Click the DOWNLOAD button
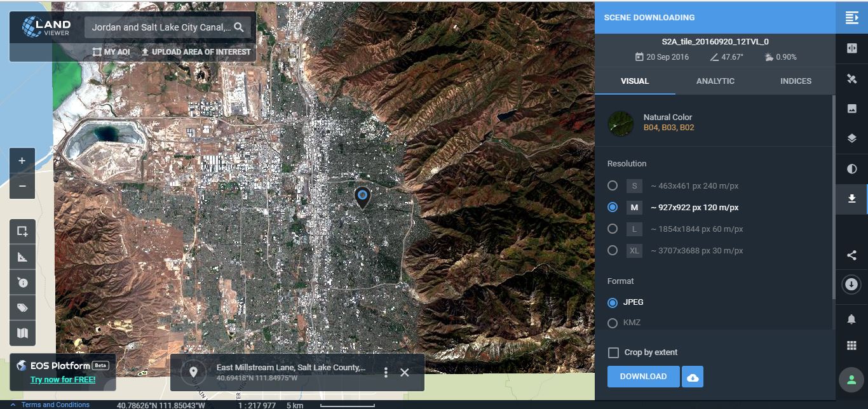The width and height of the screenshot is (868, 409). click(x=642, y=376)
